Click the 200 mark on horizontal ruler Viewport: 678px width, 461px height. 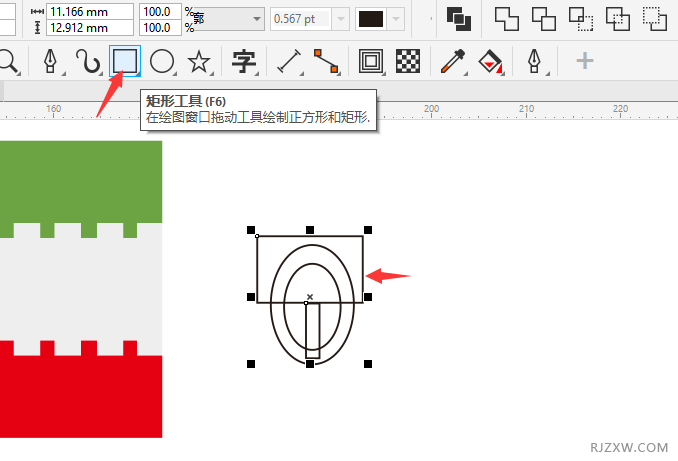(x=432, y=109)
